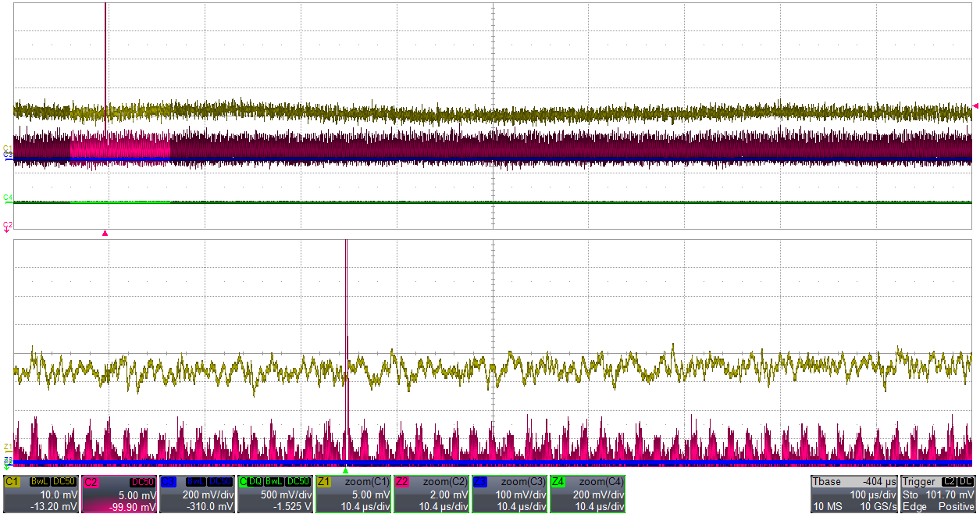
Task: Click the -99.90 mV offset in C2 box
Action: click(134, 506)
